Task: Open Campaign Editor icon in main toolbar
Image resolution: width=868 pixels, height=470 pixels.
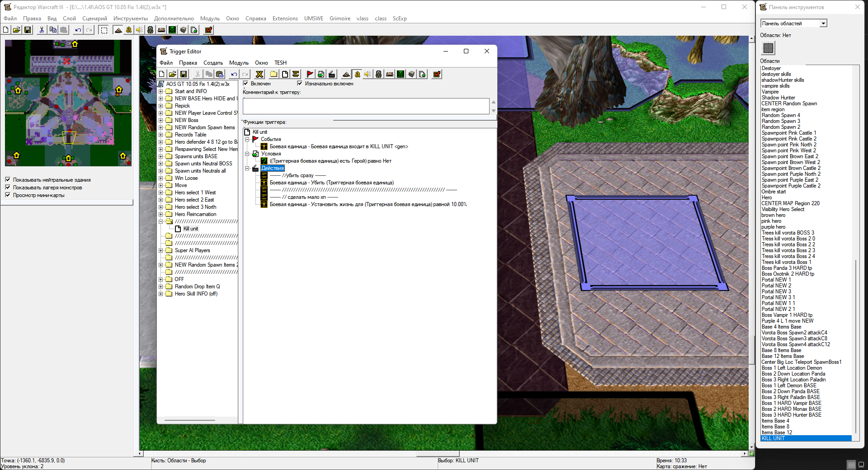Action: pyautogui.click(x=161, y=30)
